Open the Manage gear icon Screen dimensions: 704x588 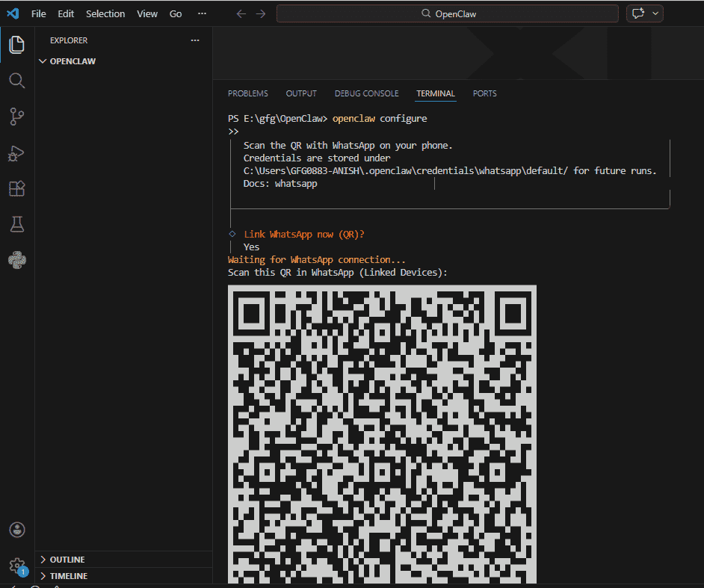[17, 566]
